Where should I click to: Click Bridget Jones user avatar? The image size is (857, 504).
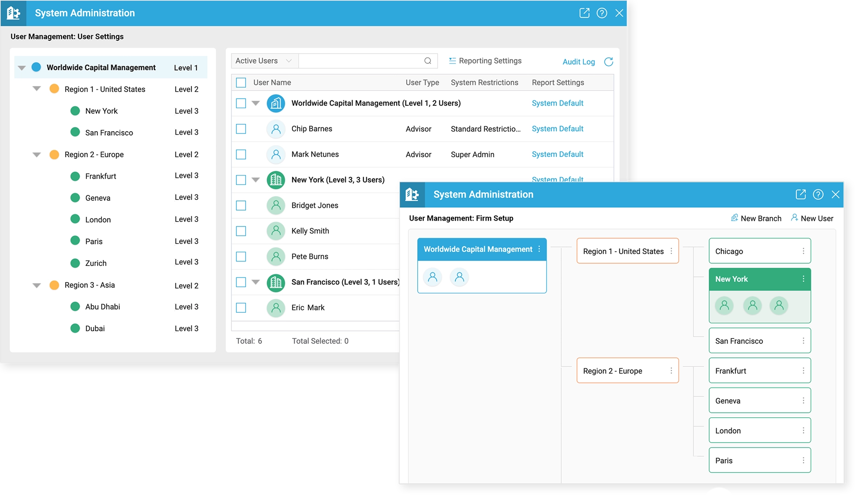pos(276,205)
